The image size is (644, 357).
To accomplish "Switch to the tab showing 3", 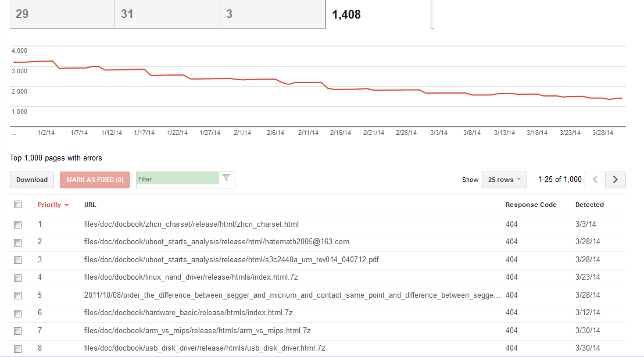I will pos(273,15).
